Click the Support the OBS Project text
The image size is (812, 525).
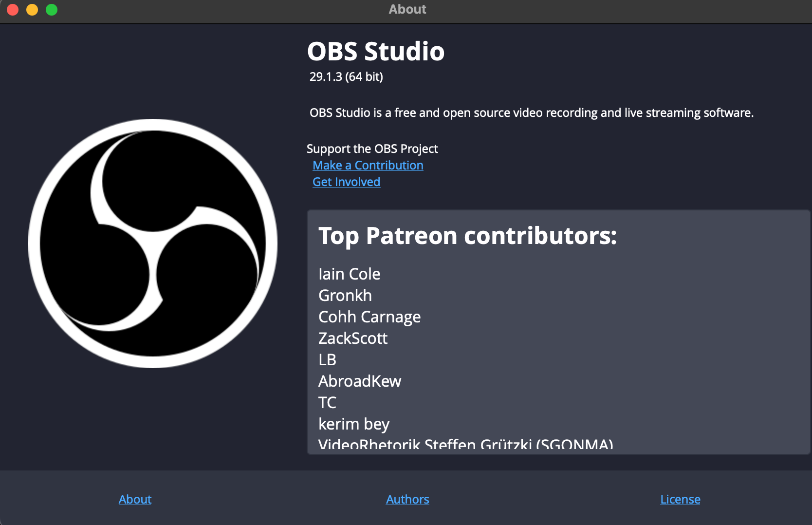point(372,149)
